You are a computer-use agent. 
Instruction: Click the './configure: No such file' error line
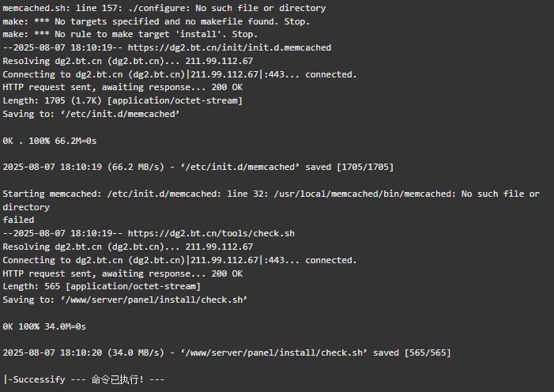pos(164,8)
